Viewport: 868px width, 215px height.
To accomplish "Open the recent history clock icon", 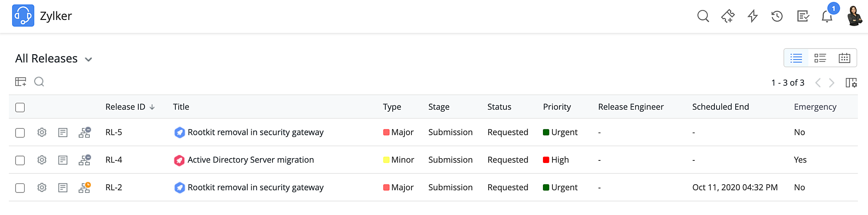I will (777, 16).
